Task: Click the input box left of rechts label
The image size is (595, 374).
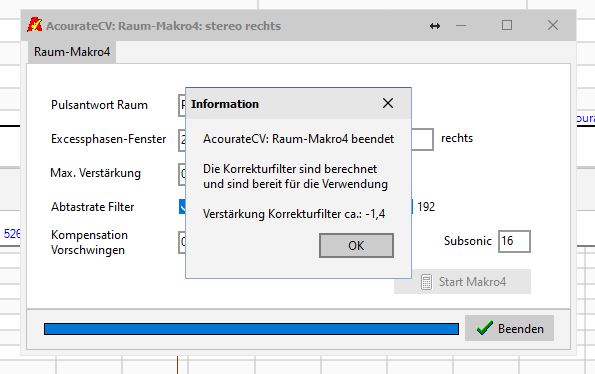Action: coord(422,139)
